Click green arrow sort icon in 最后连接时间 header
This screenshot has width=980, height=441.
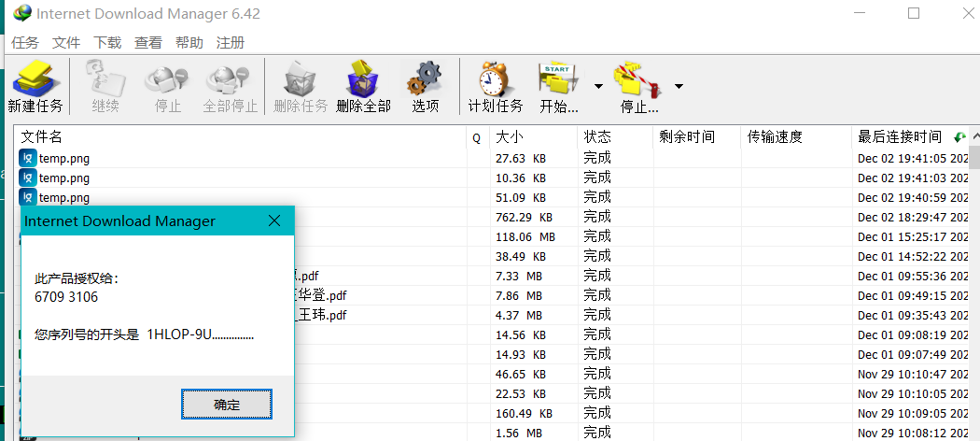click(959, 137)
